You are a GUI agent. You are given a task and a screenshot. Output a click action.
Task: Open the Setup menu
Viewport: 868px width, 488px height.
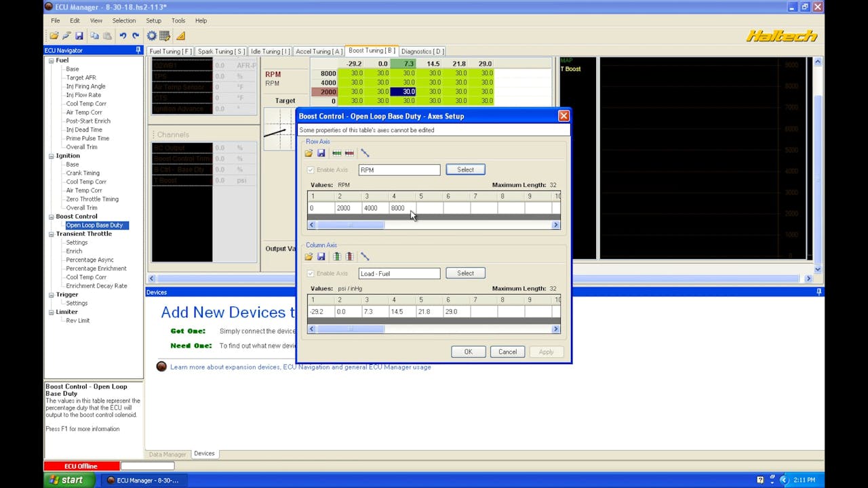pos(153,20)
